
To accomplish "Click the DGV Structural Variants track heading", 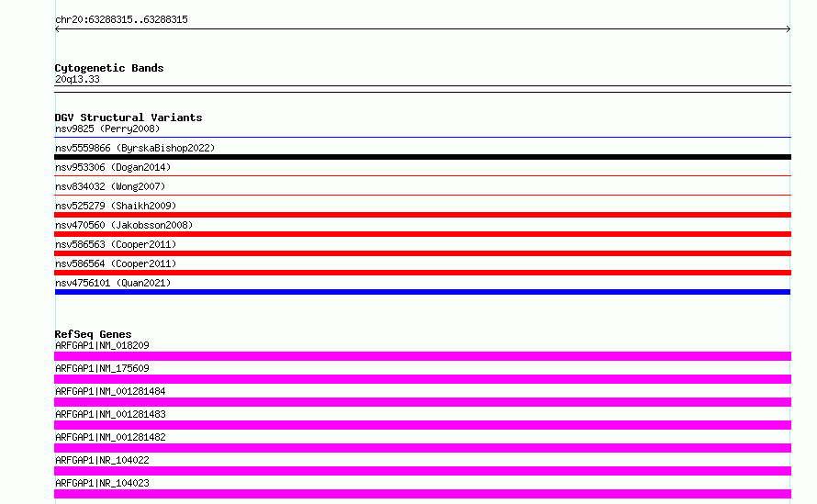I will [129, 118].
